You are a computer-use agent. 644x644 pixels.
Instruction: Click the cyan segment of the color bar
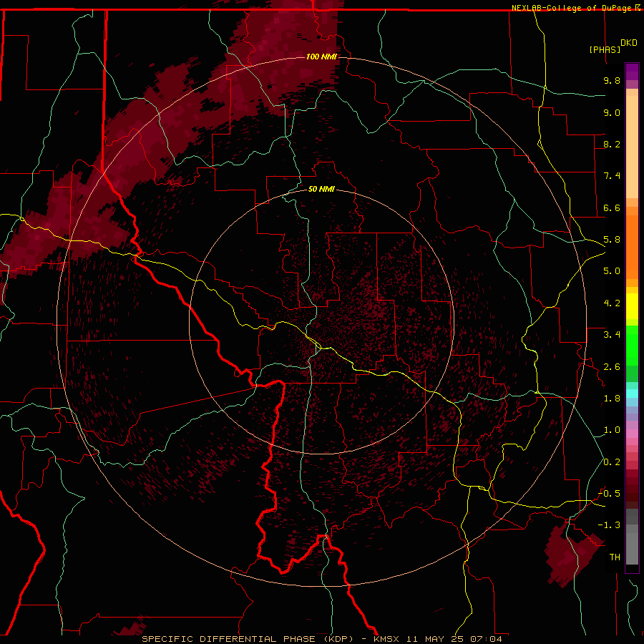[632, 394]
